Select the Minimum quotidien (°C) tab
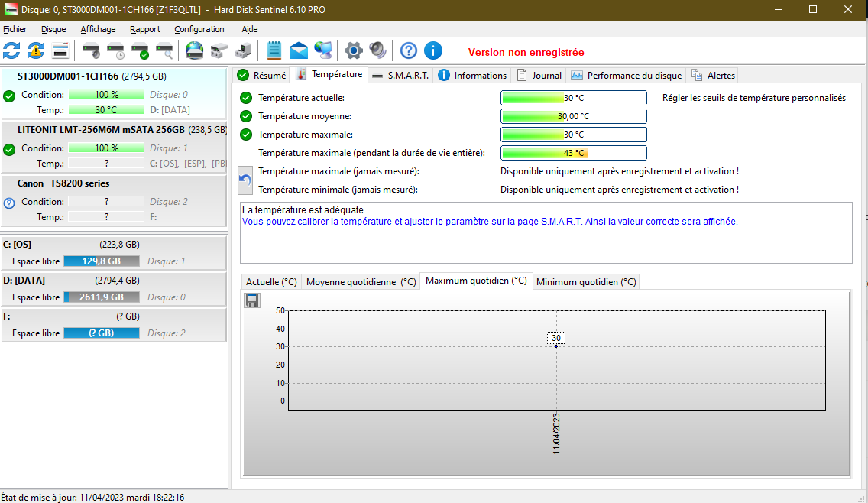The height and width of the screenshot is (503, 868). pyautogui.click(x=586, y=281)
